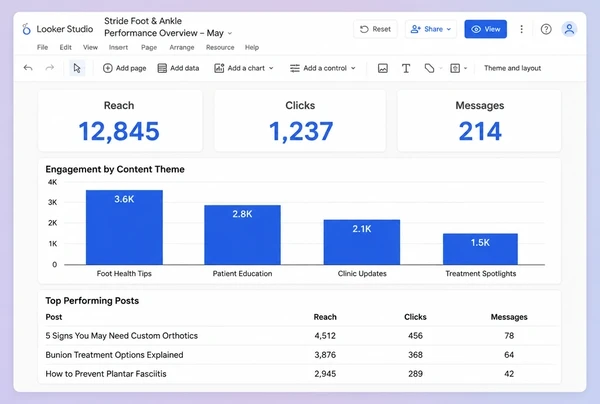Click the clicks value 456

(x=415, y=336)
